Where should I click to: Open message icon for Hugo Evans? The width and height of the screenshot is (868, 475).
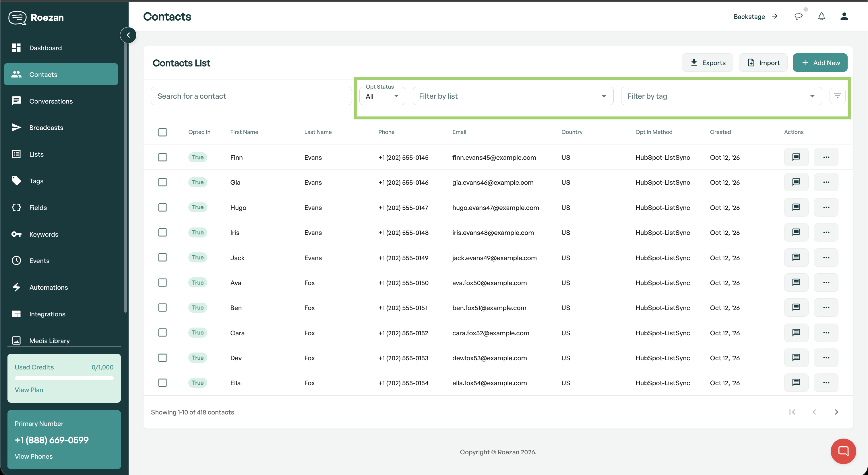click(x=796, y=207)
